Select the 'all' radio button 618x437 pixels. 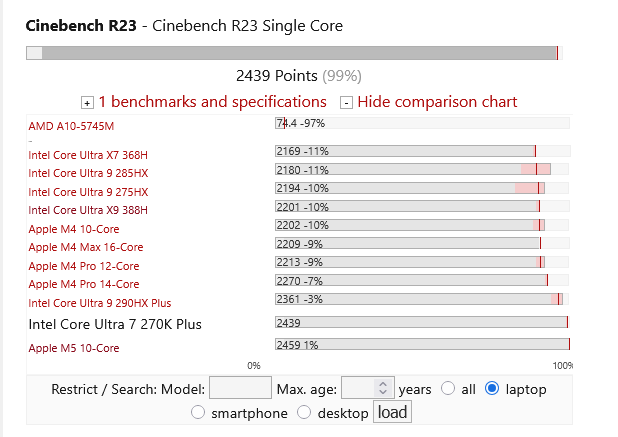(448, 388)
